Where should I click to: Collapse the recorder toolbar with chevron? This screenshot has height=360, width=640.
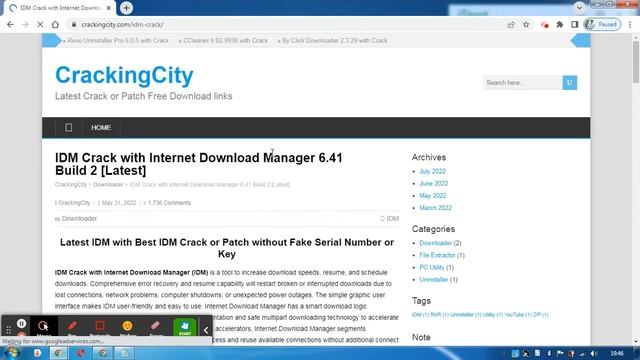pos(206,330)
